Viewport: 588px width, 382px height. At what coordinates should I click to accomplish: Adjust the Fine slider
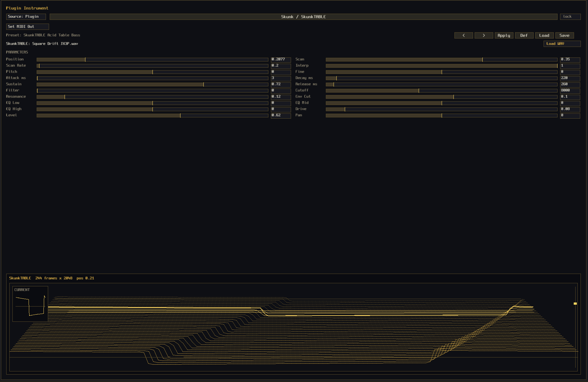[x=441, y=72]
